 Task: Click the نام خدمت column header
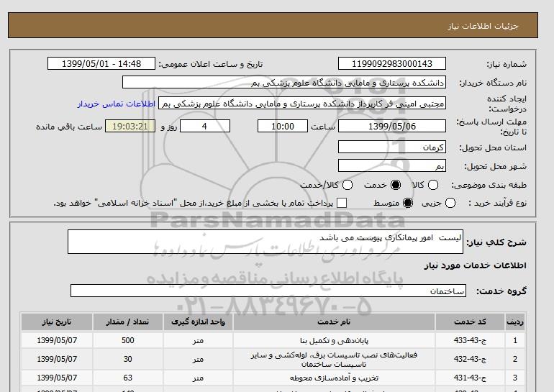(334, 322)
